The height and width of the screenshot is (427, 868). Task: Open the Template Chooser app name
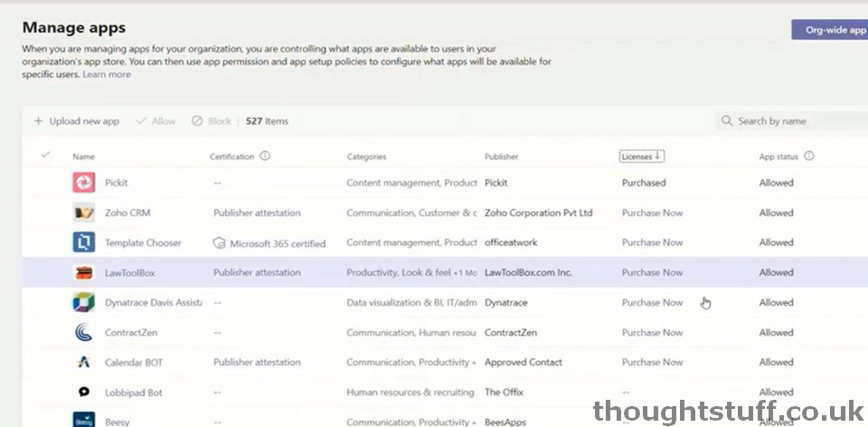(x=143, y=242)
